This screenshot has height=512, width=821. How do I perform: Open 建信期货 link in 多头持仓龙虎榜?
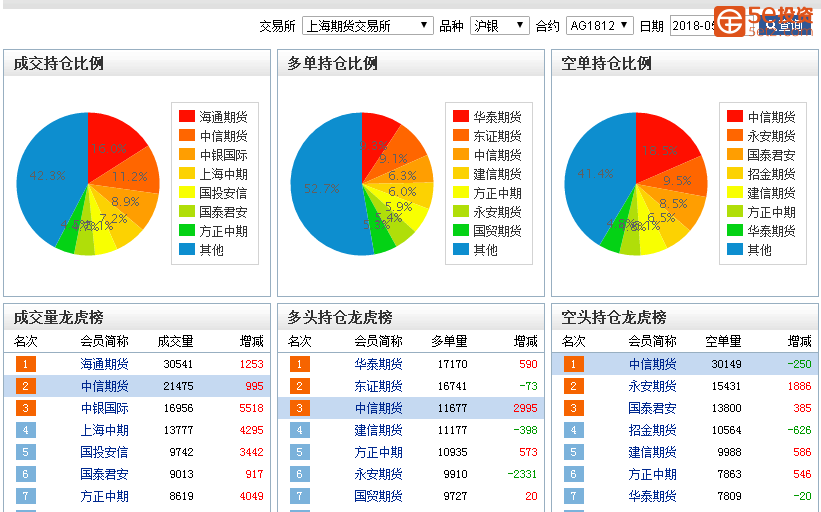click(379, 430)
